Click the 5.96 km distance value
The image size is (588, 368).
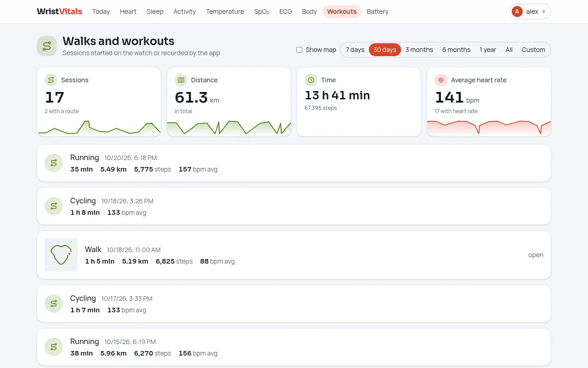pos(113,353)
